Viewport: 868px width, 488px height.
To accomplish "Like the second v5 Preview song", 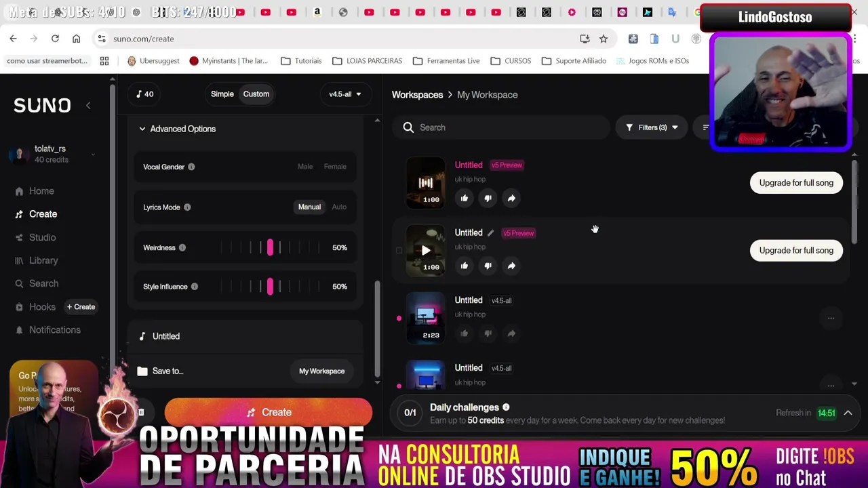I will click(x=465, y=266).
